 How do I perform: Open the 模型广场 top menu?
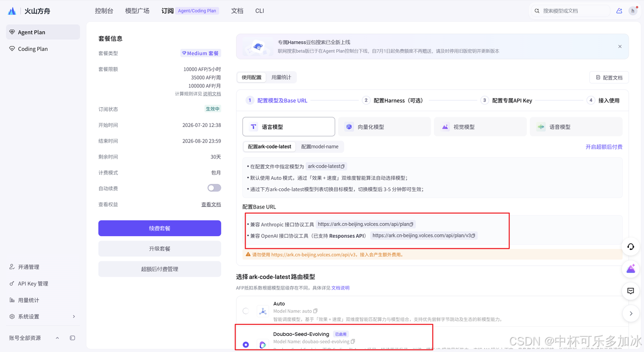[x=137, y=11]
